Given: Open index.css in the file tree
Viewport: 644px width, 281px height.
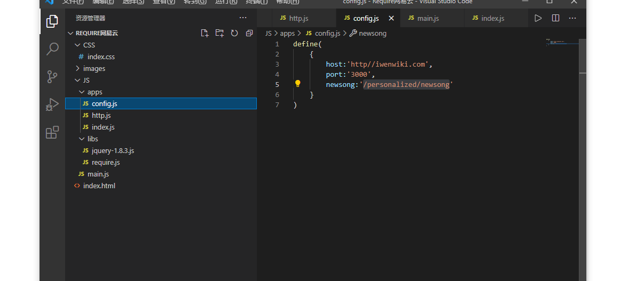Looking at the screenshot, I should 161,57.
